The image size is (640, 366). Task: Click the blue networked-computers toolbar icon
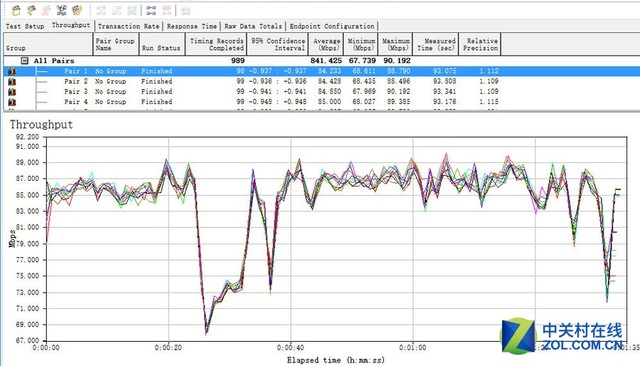tap(61, 10)
